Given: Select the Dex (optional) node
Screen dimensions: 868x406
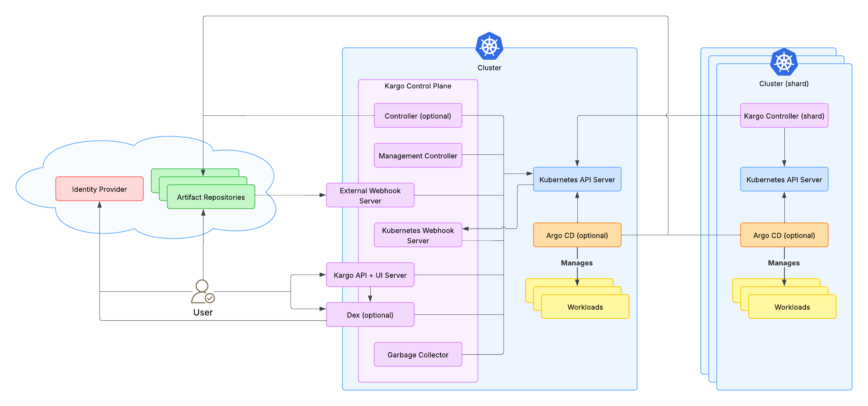Looking at the screenshot, I should coord(370,315).
